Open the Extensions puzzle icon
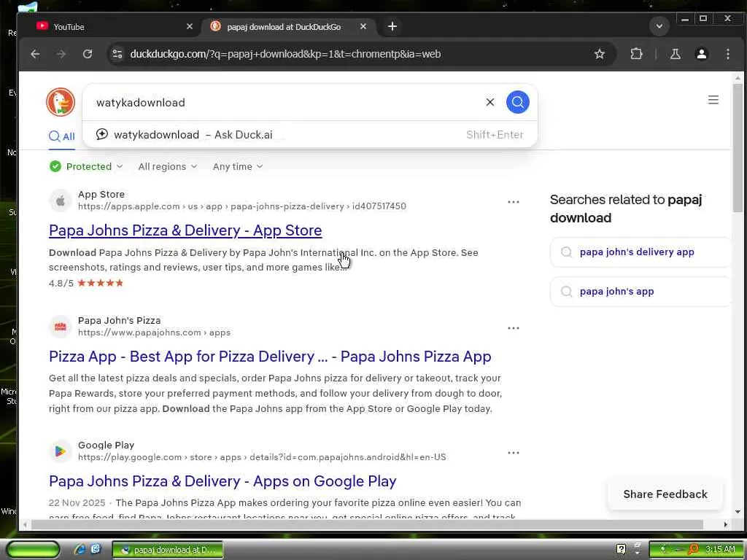Image resolution: width=747 pixels, height=560 pixels. point(636,54)
